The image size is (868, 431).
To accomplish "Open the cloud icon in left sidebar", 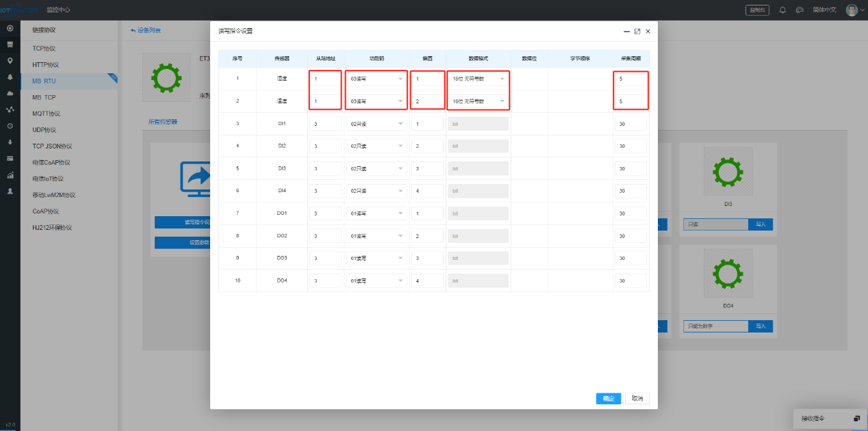I will click(10, 93).
